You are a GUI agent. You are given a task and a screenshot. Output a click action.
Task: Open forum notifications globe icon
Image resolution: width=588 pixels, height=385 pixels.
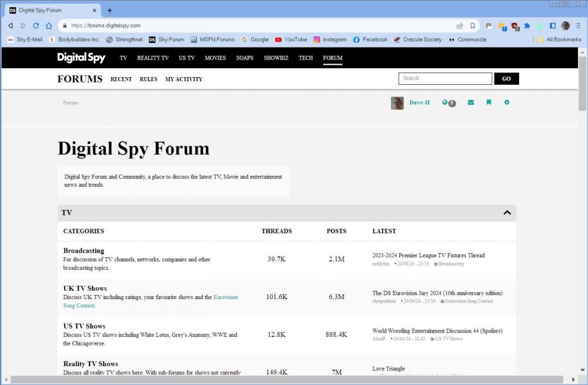[445, 102]
